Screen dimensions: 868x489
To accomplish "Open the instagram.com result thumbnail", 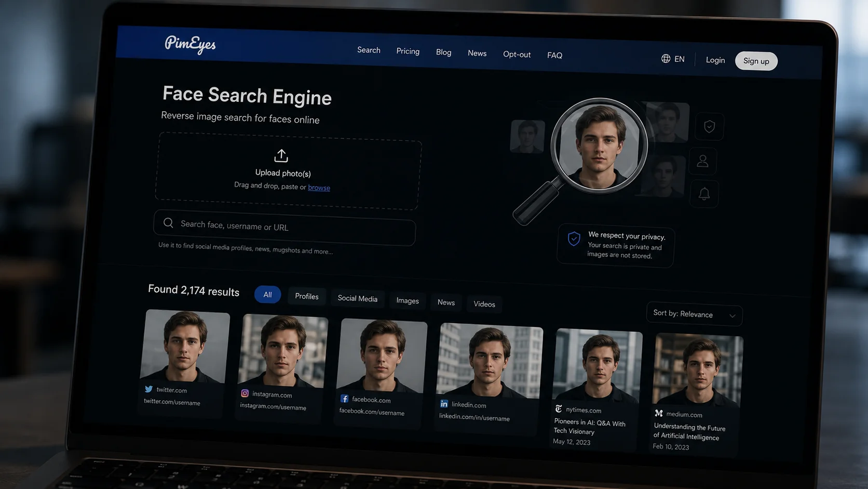I will coord(283,351).
